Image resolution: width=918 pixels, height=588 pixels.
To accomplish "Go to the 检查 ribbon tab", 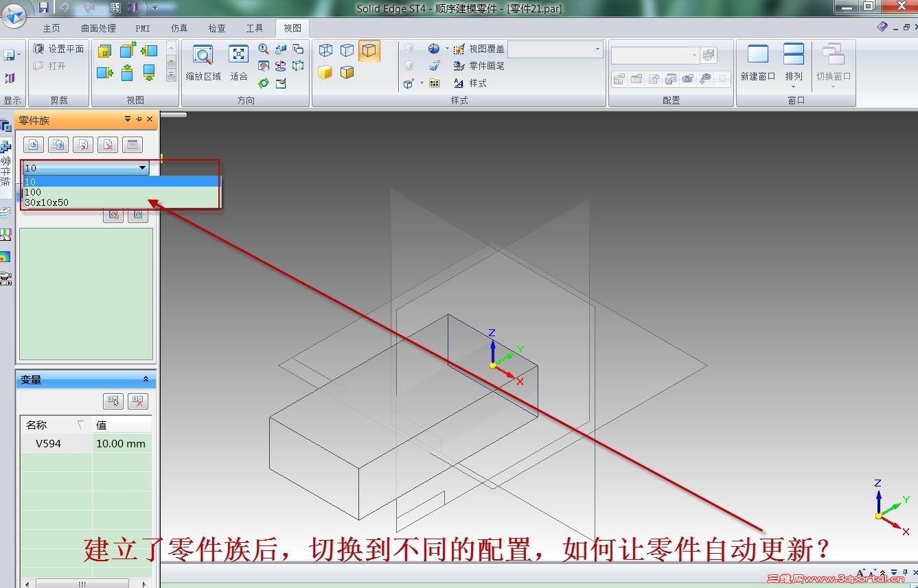I will (217, 28).
